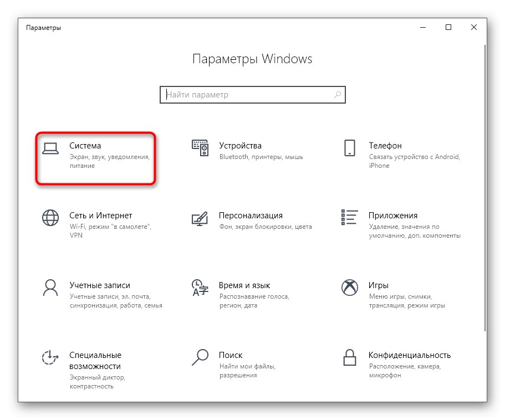This screenshot has height=420, width=505.
Task: Open the Специальные возможности dashed clock icon
Action: (x=50, y=357)
